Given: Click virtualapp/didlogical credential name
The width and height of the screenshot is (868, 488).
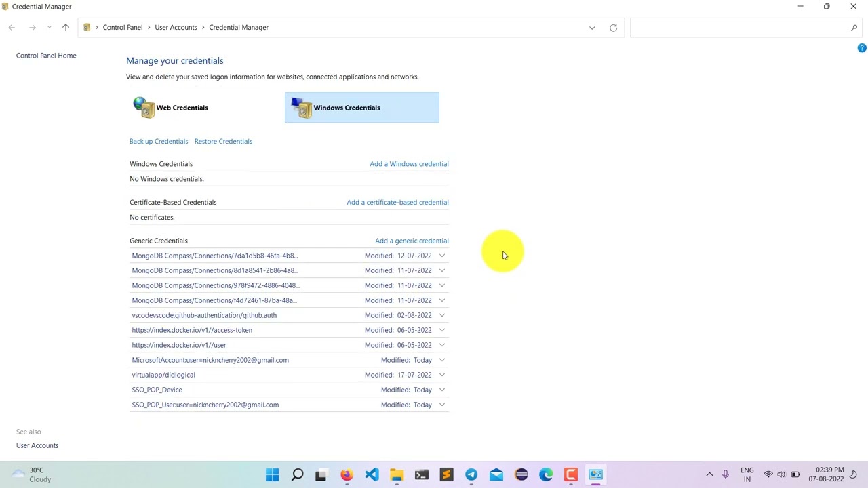Looking at the screenshot, I should (163, 375).
